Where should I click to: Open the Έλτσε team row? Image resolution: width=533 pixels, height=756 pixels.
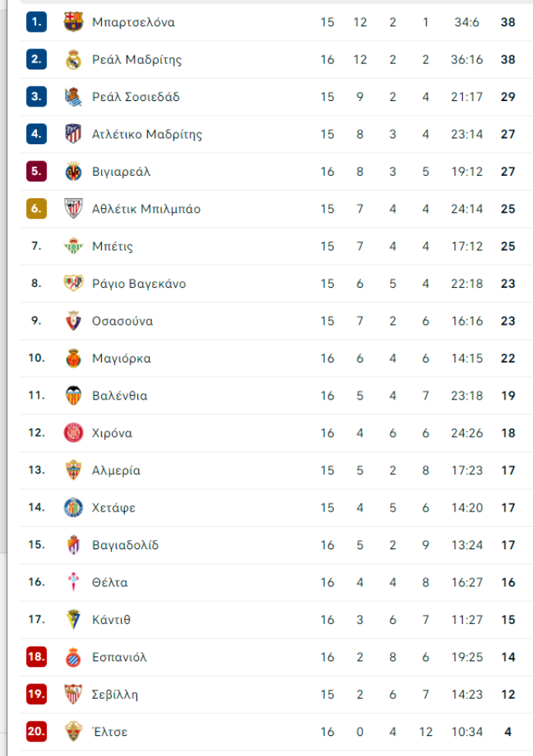[x=276, y=732]
